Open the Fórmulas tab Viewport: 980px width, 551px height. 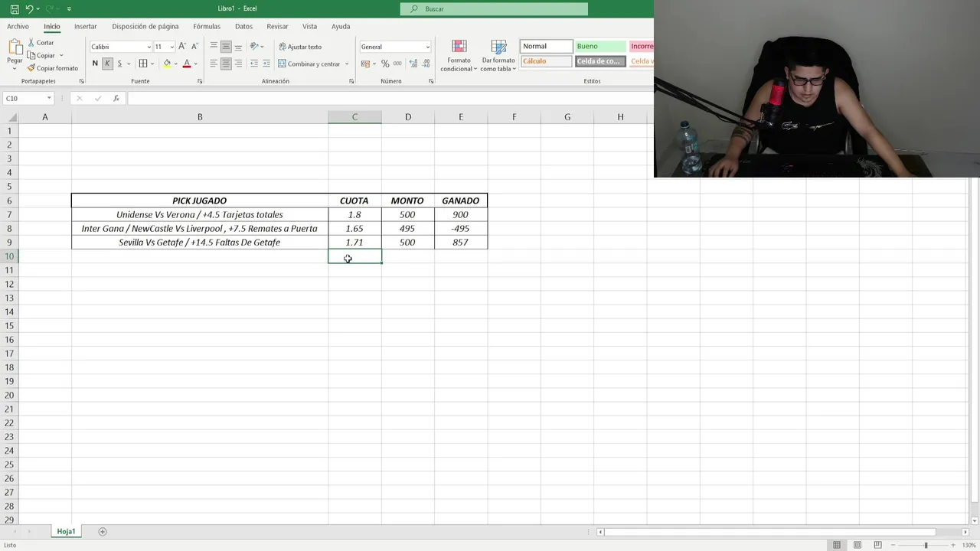(x=207, y=26)
